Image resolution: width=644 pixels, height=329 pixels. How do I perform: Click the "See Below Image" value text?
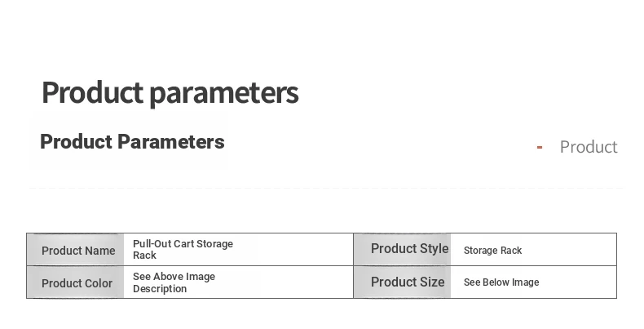pos(501,282)
